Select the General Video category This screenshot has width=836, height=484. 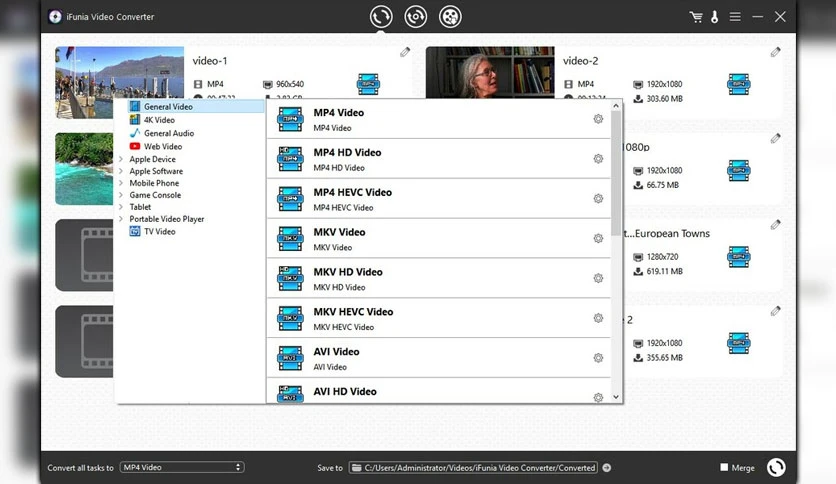[x=196, y=107]
